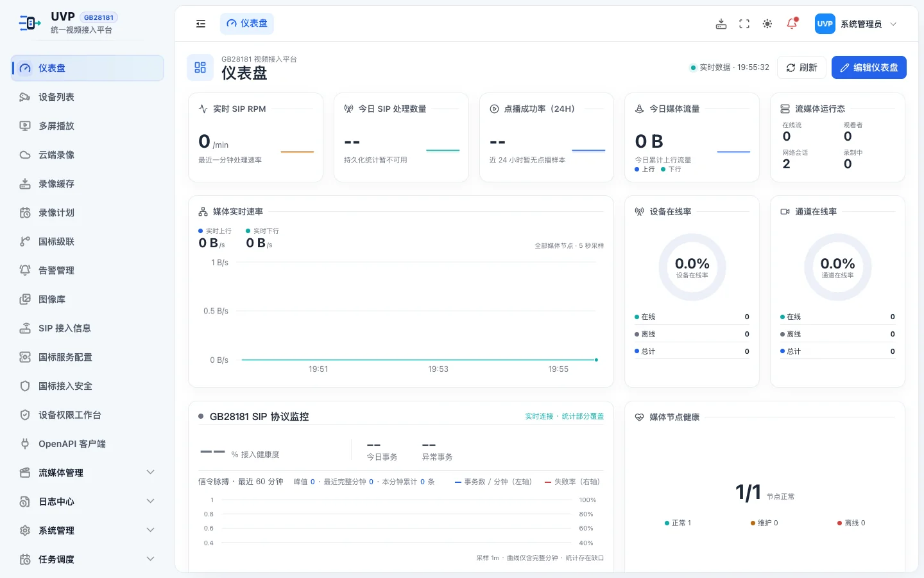The image size is (924, 578).
Task: Go to 多屏播放 sidebar item
Action: pyautogui.click(x=88, y=126)
